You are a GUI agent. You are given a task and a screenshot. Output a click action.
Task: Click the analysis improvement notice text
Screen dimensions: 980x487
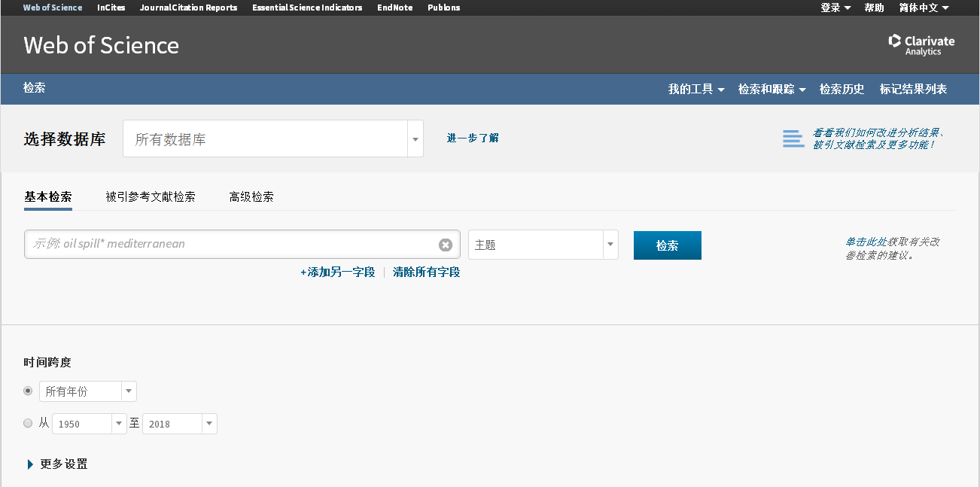point(878,138)
